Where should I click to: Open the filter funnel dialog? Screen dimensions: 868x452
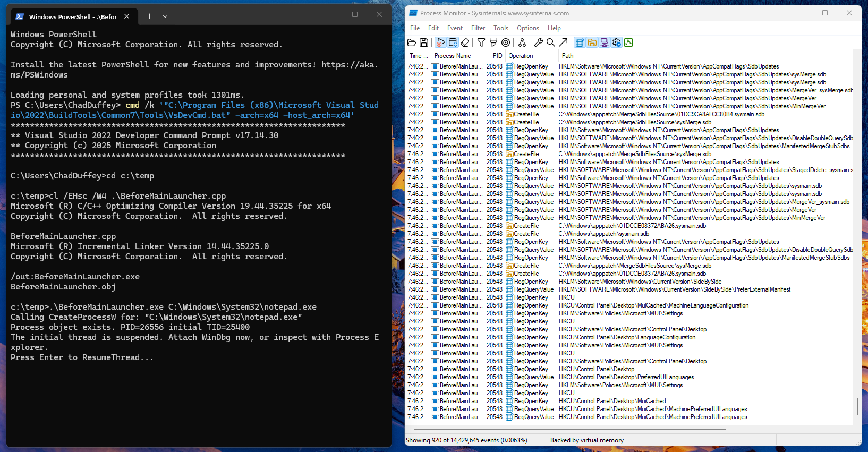(481, 42)
